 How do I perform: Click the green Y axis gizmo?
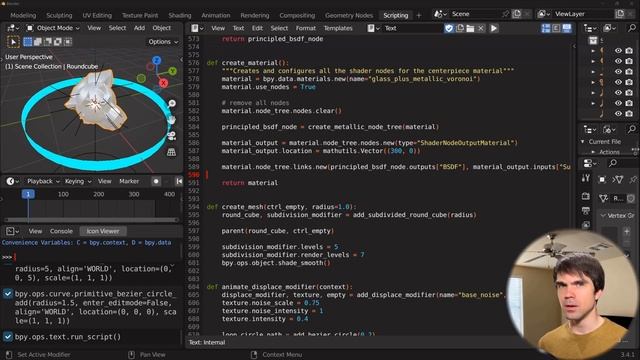(173, 71)
